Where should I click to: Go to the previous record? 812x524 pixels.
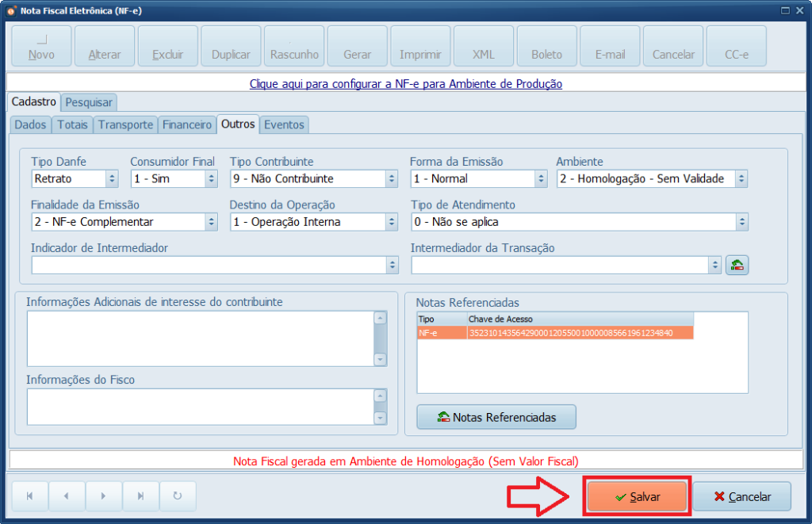(x=67, y=496)
